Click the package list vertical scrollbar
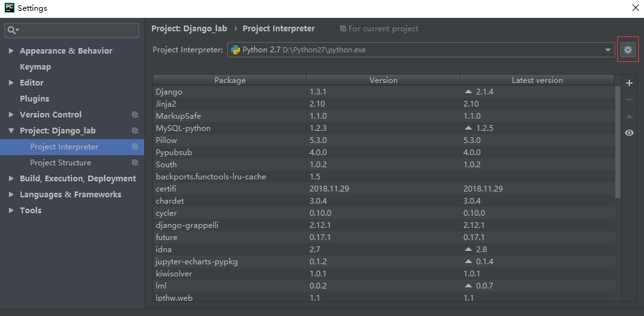Screen dimensions: 644x316 coord(618,142)
